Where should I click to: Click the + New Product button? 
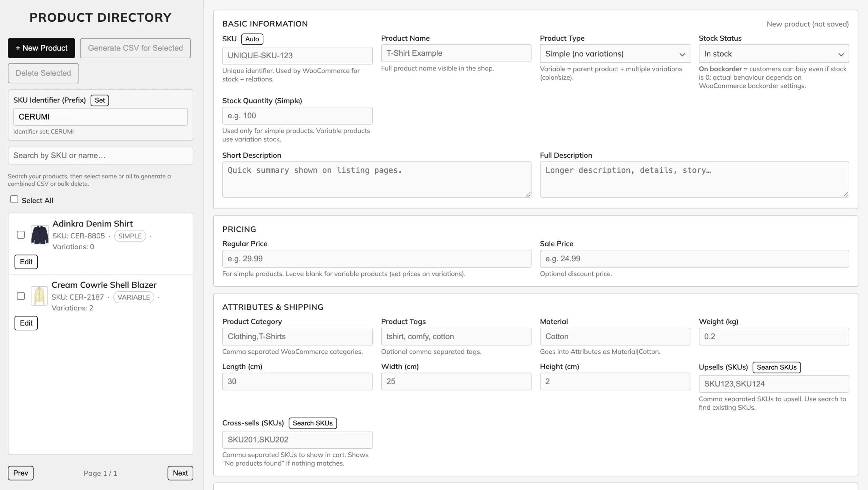[41, 48]
